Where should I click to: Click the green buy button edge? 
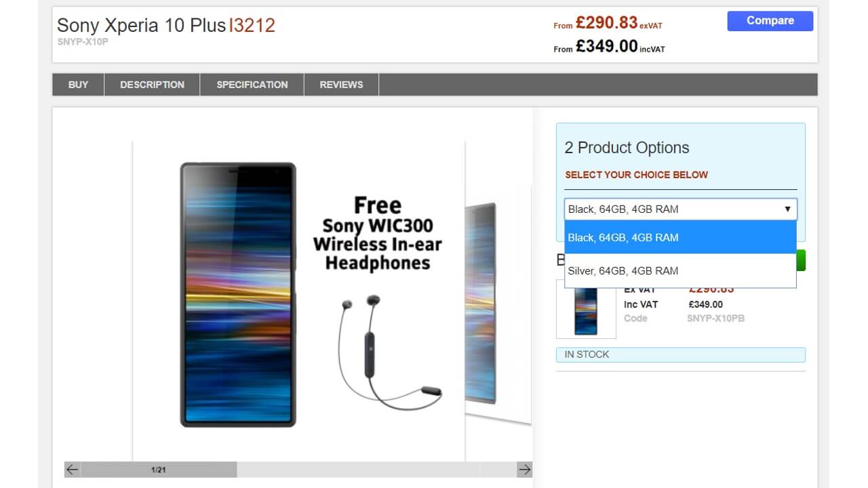point(801,260)
